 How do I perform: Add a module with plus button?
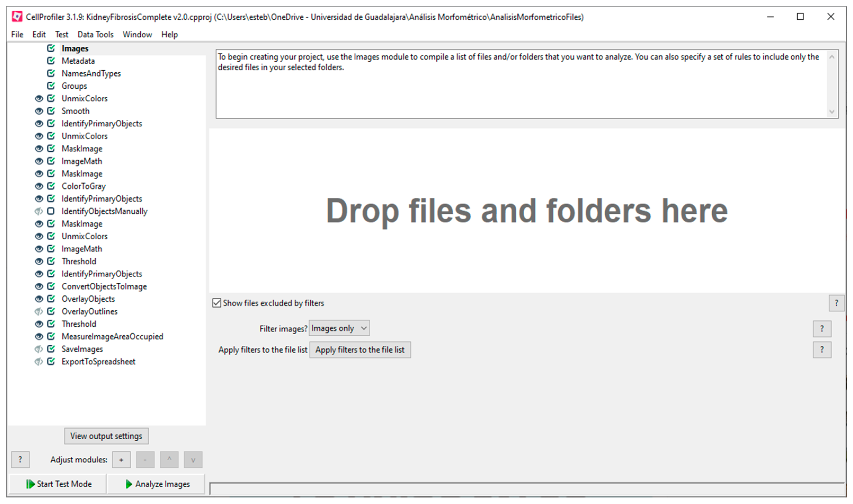pyautogui.click(x=121, y=460)
